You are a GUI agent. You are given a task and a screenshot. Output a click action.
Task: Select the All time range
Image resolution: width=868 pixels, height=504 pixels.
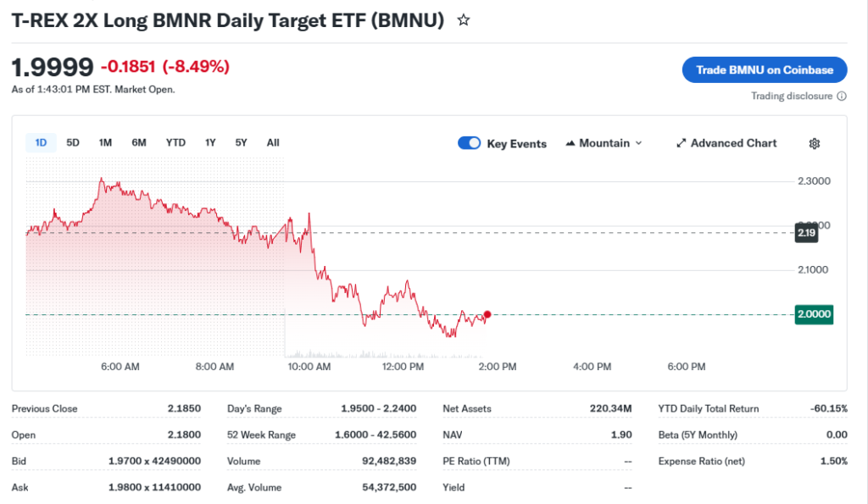(273, 142)
